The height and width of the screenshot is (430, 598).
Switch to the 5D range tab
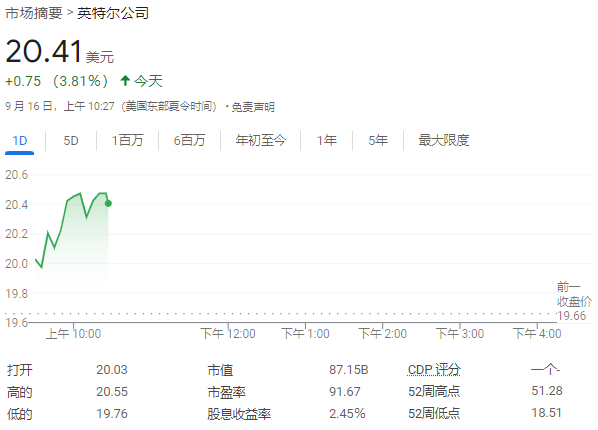pyautogui.click(x=71, y=140)
